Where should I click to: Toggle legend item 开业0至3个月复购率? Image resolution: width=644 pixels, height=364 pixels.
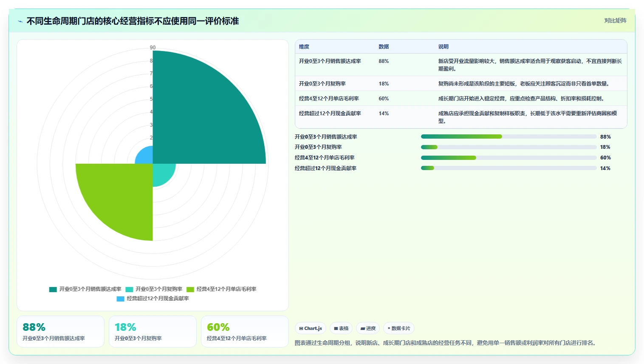(154, 289)
